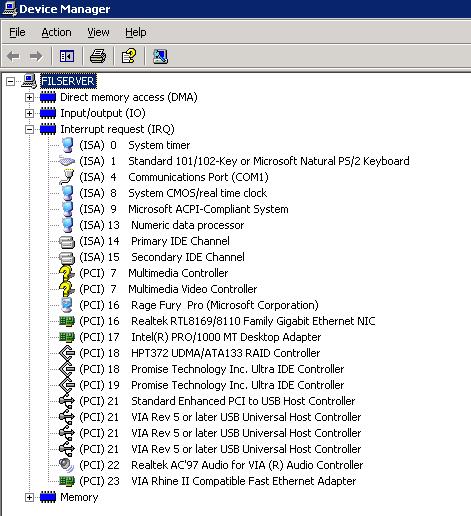Select Interrupt request (IRQ) label
This screenshot has width=471, height=516.
point(117,129)
